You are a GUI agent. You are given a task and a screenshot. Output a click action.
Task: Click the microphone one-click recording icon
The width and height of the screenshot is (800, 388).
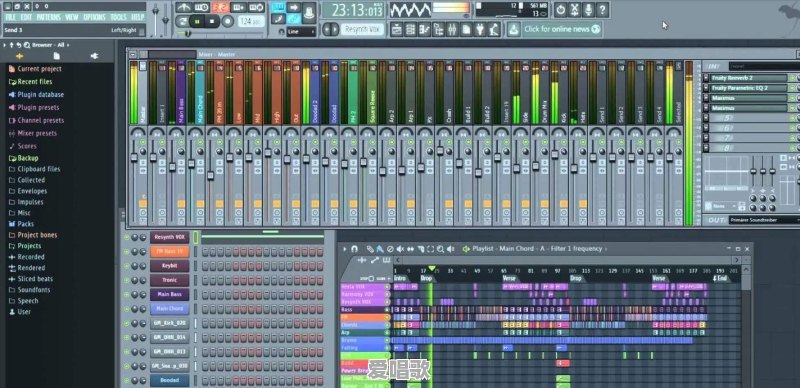pos(589,9)
